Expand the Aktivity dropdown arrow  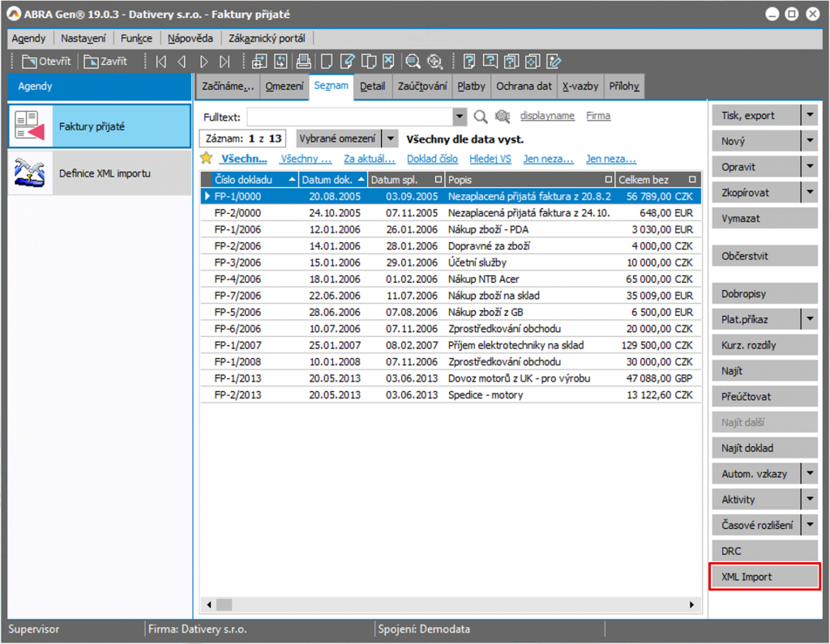[810, 499]
